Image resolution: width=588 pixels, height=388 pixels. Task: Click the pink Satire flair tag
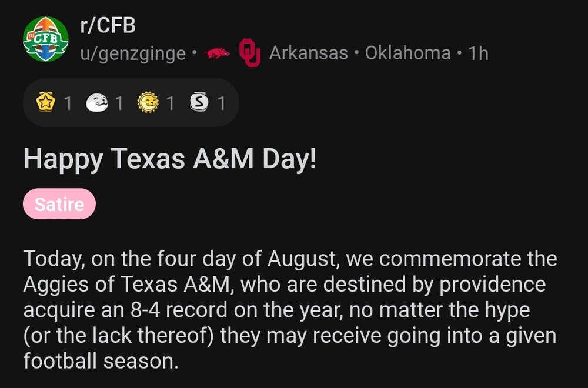[59, 204]
